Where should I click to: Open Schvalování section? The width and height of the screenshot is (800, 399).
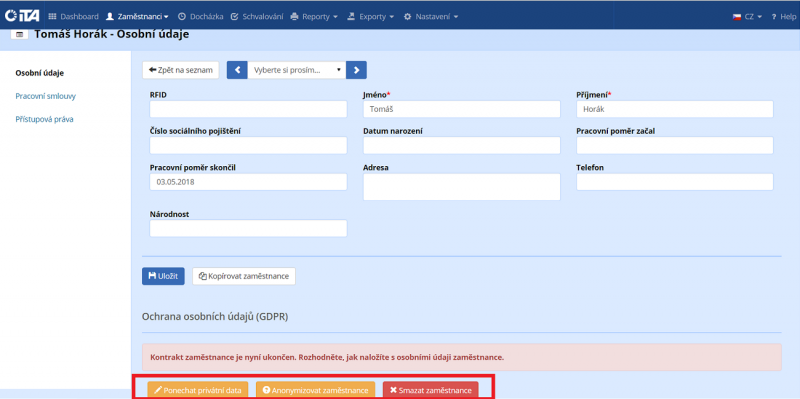[257, 16]
